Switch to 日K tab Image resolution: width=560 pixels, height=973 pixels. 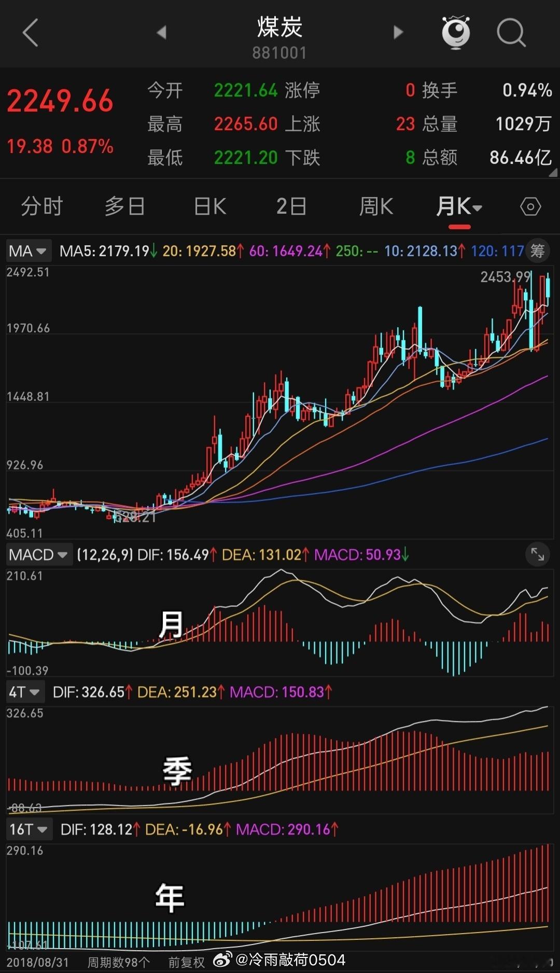[210, 206]
